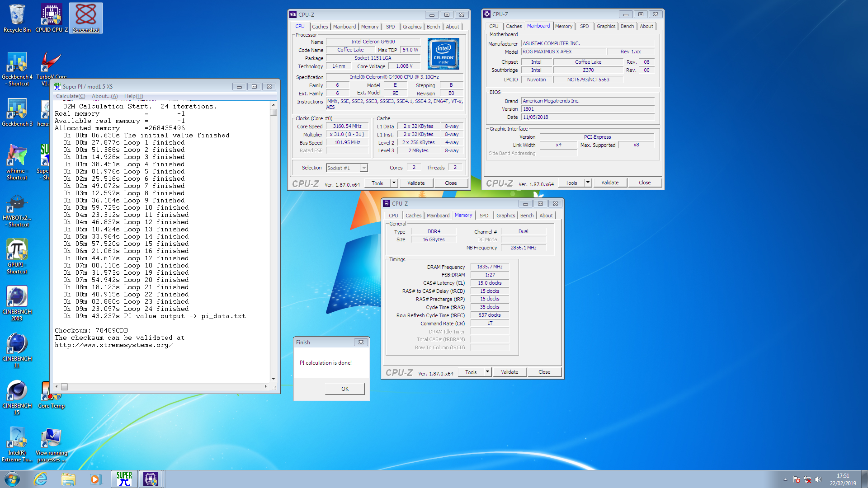This screenshot has height=488, width=868.
Task: Click the network tray icon
Action: tap(807, 479)
